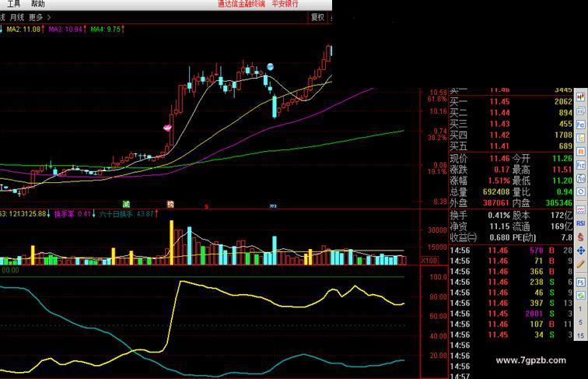This screenshot has height=379, width=588.
Task: Click the 通达信金融终端 title text
Action: coord(241,4)
